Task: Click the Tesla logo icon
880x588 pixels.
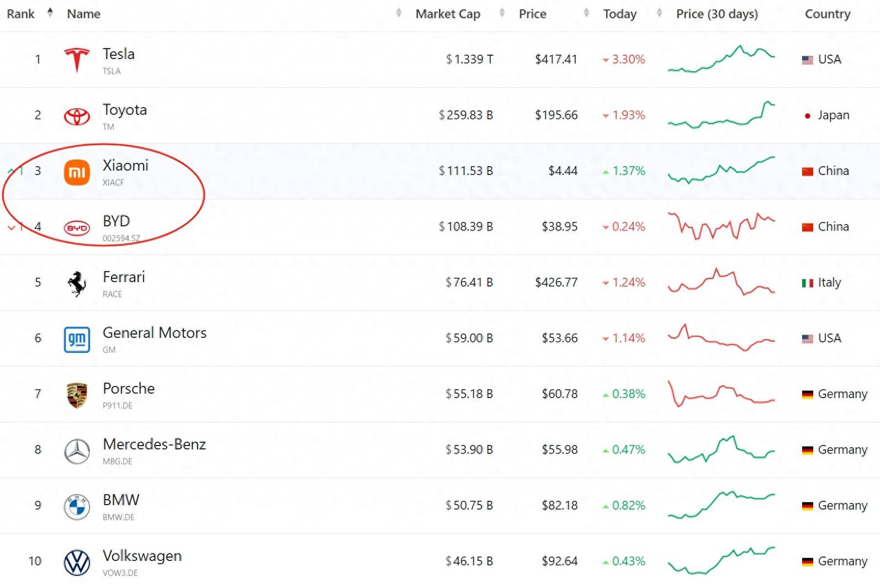Action: (77, 60)
